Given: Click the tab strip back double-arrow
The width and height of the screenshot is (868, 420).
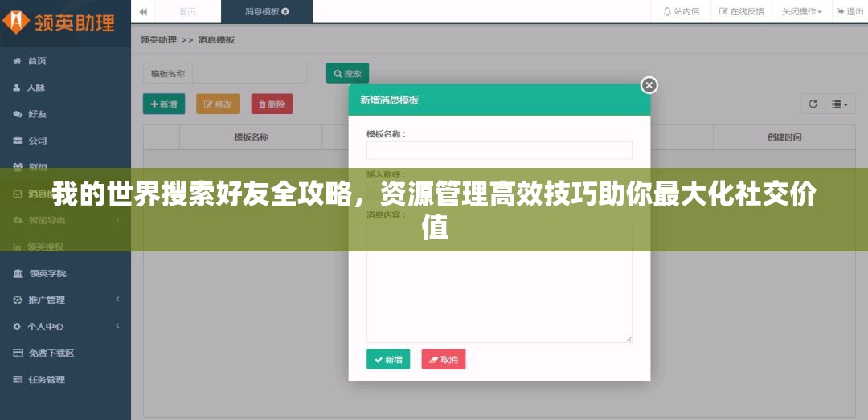Looking at the screenshot, I should (x=143, y=11).
